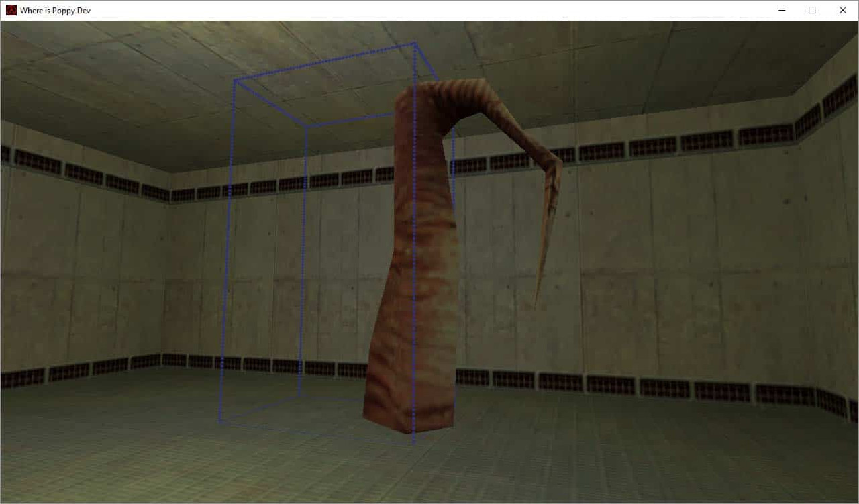Minimize the Where is Poppy Dev window
The width and height of the screenshot is (859, 504).
782,10
